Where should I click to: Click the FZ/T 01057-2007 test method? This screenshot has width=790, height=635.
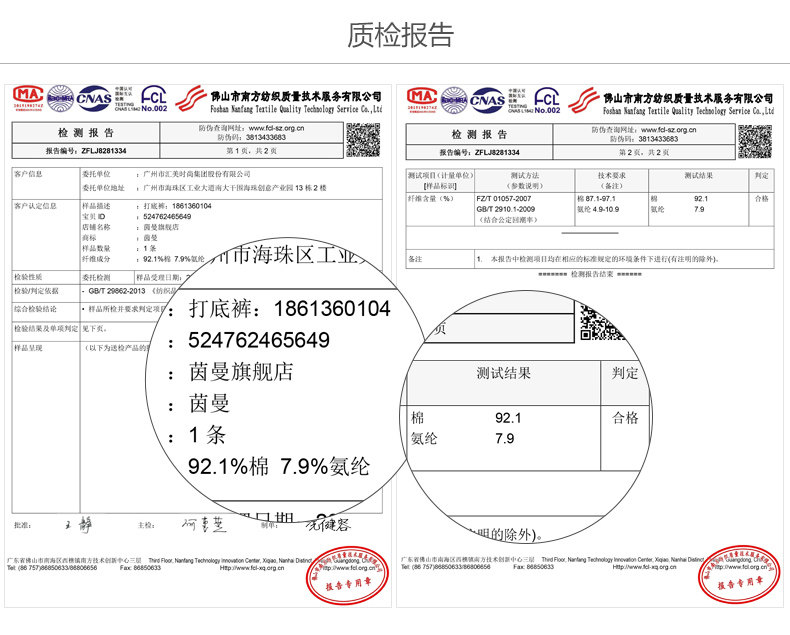(504, 199)
